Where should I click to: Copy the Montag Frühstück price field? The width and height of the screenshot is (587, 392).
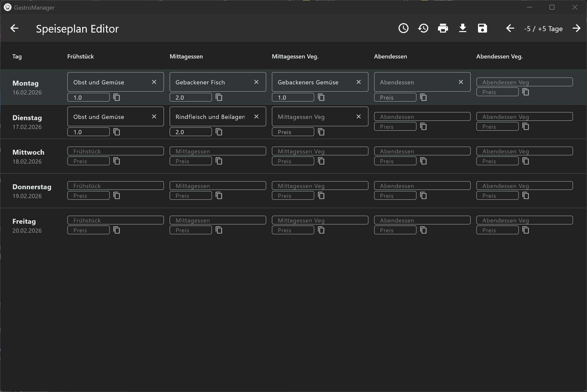(x=117, y=97)
